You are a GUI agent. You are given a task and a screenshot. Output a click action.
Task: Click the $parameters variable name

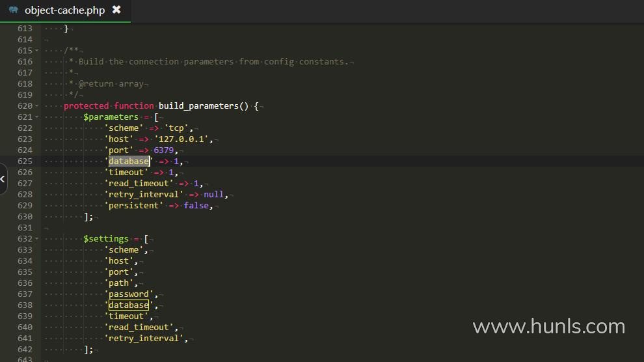111,117
